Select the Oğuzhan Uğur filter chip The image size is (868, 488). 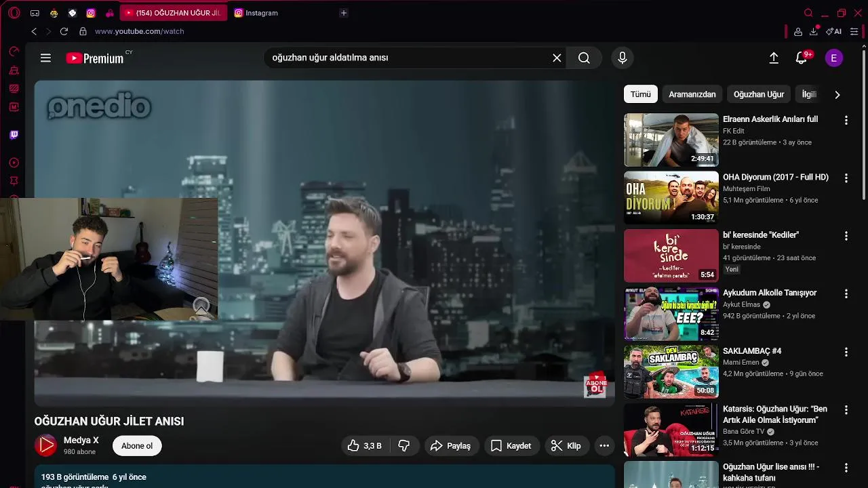[x=759, y=94]
